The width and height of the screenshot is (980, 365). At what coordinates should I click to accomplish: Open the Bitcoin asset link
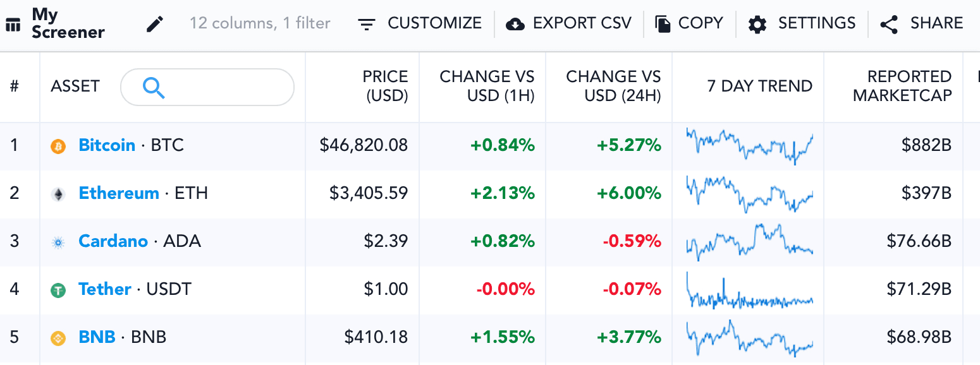pyautogui.click(x=107, y=145)
